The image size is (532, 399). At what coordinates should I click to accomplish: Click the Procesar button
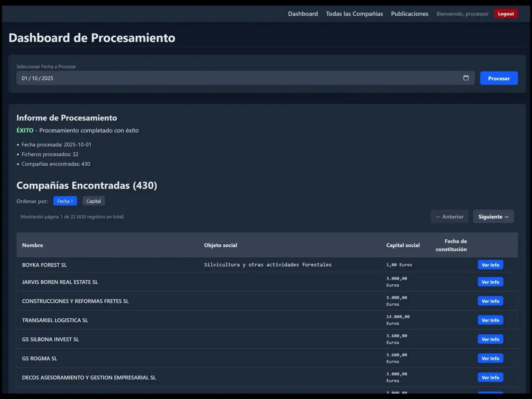tap(499, 78)
